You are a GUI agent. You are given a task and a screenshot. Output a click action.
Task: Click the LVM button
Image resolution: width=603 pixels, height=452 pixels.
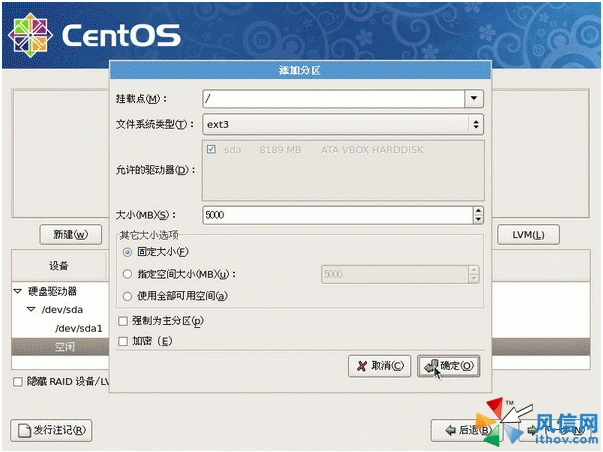coord(528,235)
